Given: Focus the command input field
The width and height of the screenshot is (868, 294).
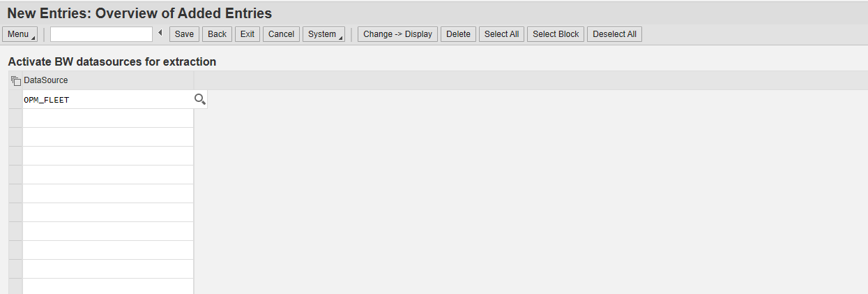Looking at the screenshot, I should pos(101,34).
